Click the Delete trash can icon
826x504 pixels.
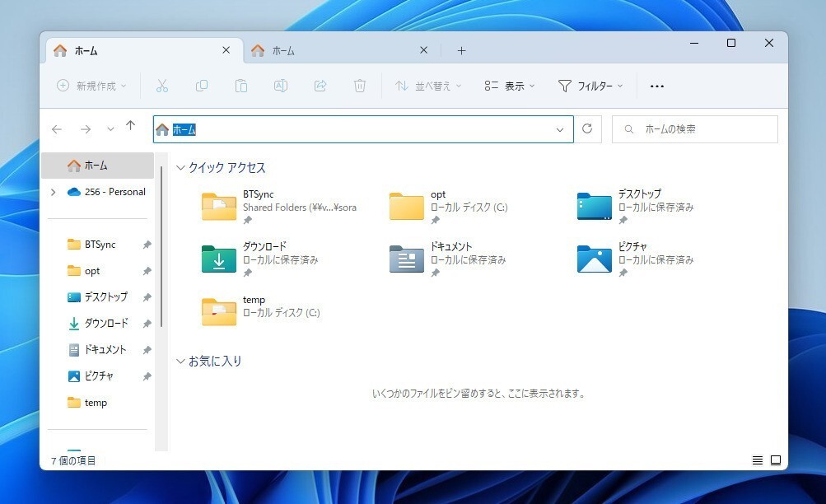pyautogui.click(x=360, y=86)
